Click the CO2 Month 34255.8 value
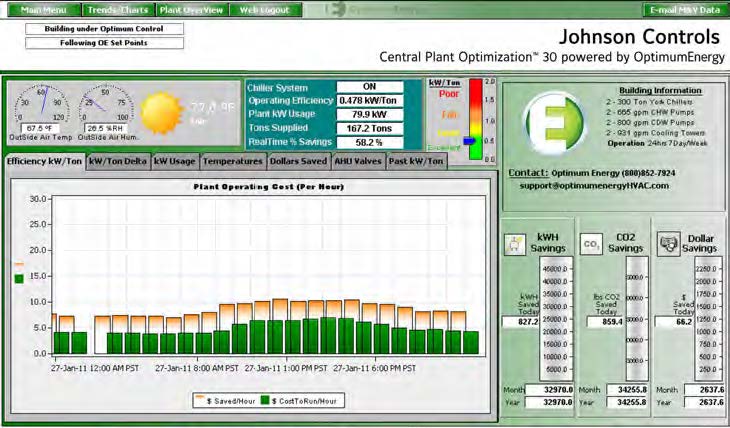This screenshot has width=730, height=428. pos(628,390)
